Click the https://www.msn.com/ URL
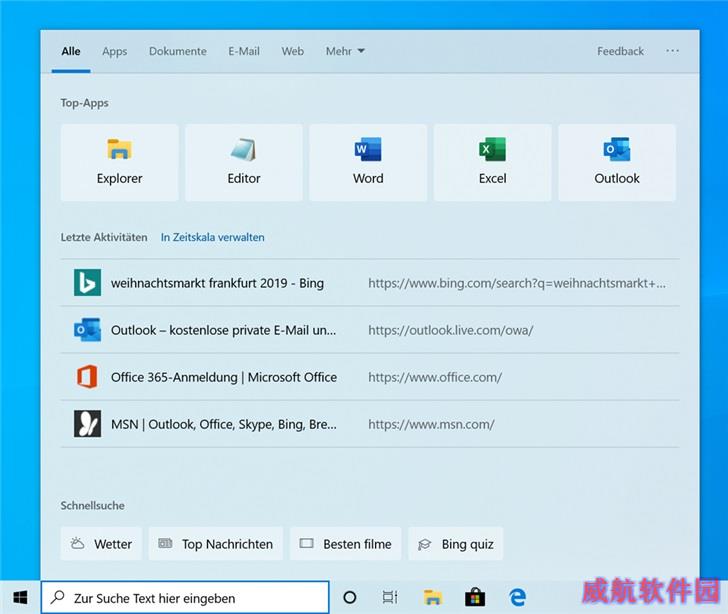 click(x=431, y=424)
